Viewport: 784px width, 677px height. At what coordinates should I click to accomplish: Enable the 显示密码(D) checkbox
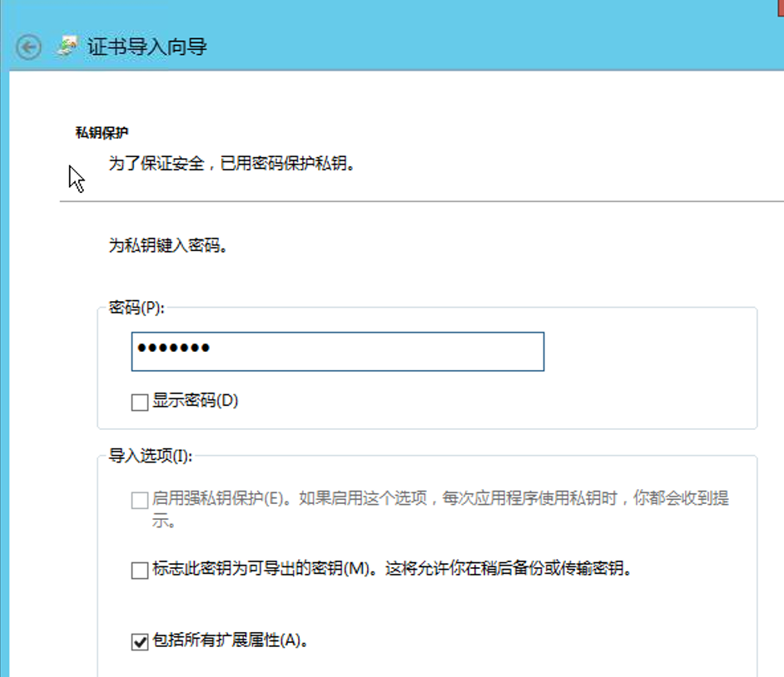point(140,402)
